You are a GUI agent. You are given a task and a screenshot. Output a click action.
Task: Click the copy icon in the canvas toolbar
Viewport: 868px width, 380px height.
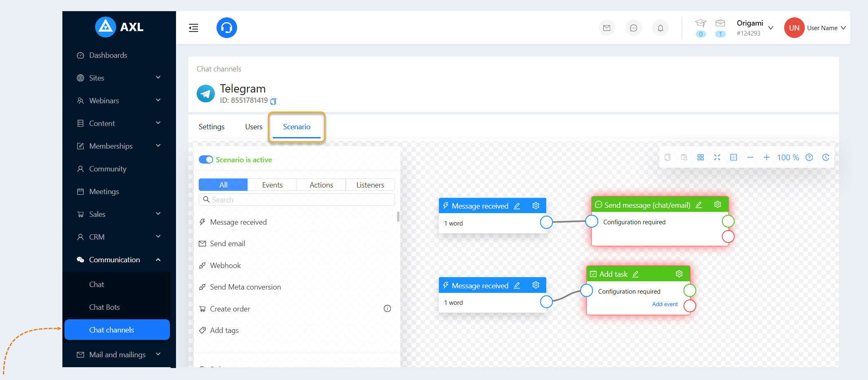pos(667,157)
